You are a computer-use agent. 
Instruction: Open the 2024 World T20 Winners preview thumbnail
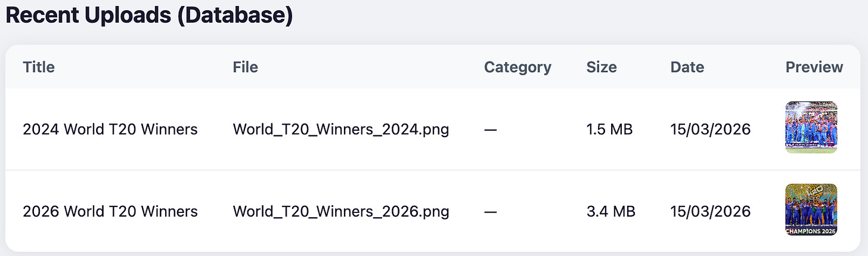[x=811, y=128]
